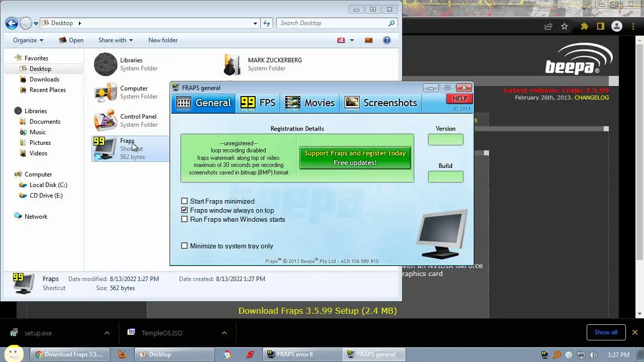Select the Computer system folder icon
Viewport: 644px width, 362px height.
click(x=106, y=93)
